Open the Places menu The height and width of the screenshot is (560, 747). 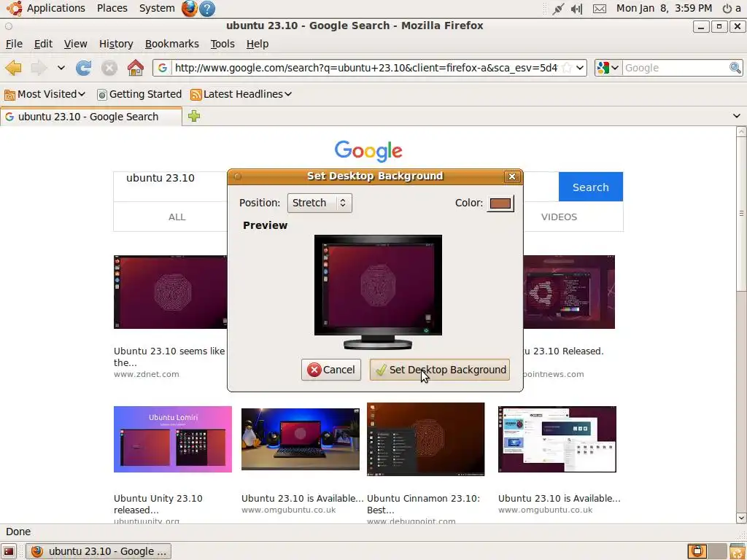[112, 8]
